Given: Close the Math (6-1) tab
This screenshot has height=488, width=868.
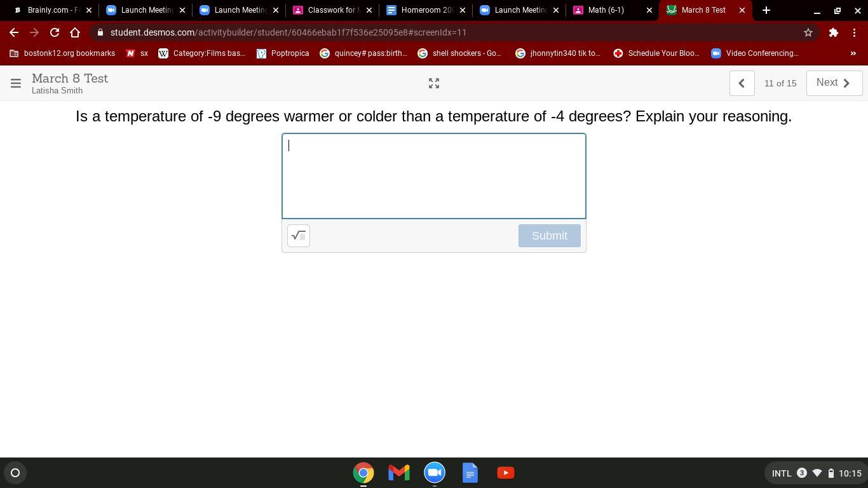Looking at the screenshot, I should [x=649, y=10].
